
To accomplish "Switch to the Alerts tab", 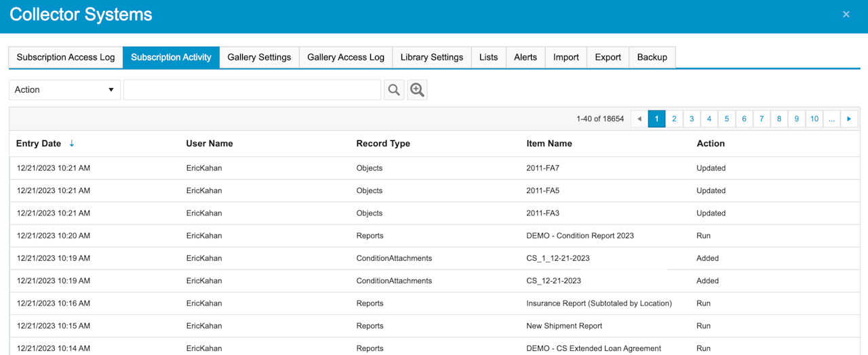I will tap(525, 58).
